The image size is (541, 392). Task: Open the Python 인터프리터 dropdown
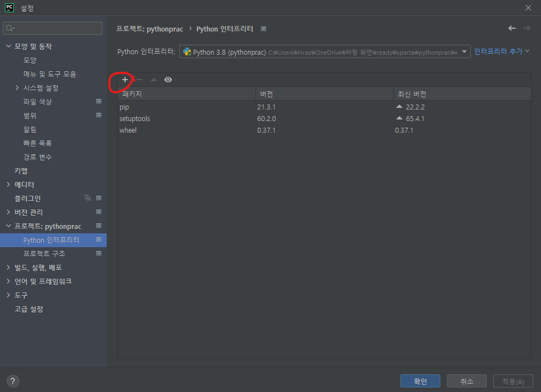tap(325, 52)
